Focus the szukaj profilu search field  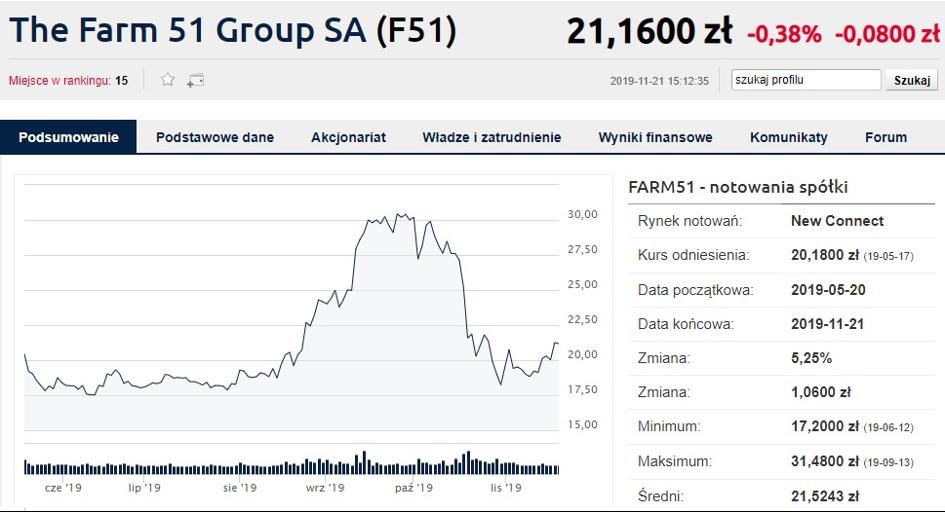[x=806, y=80]
